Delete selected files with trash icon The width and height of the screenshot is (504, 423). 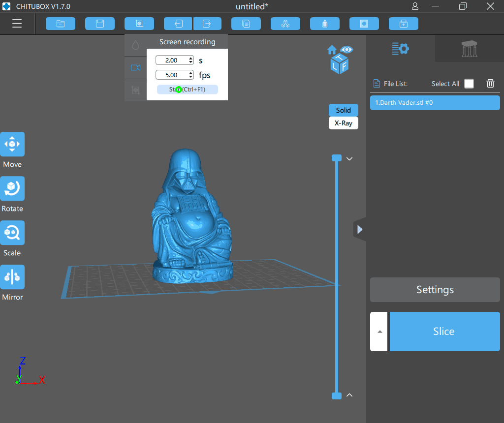click(490, 84)
